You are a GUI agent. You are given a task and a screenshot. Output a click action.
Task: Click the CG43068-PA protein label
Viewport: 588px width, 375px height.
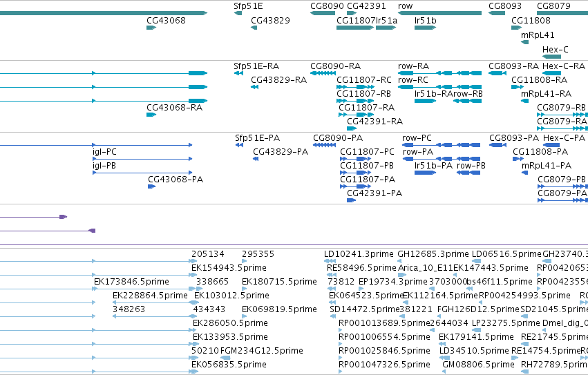coord(176,180)
